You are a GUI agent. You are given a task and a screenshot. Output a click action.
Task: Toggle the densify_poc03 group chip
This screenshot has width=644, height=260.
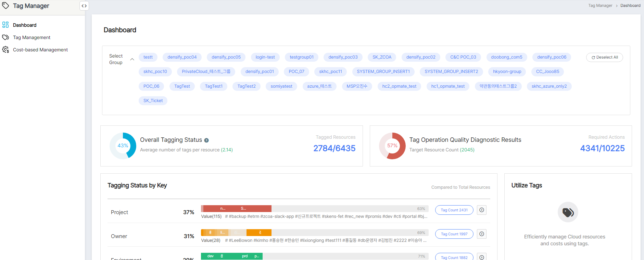pyautogui.click(x=343, y=57)
